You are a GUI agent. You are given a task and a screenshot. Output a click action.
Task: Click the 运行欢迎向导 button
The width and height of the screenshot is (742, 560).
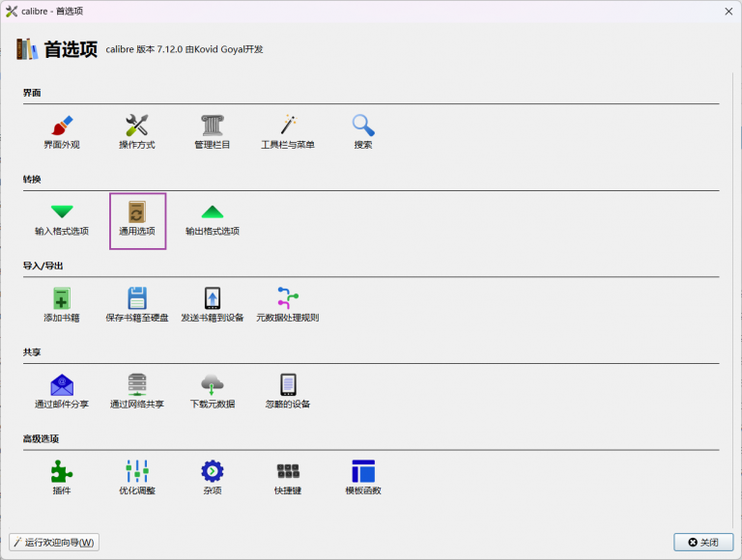point(54,543)
